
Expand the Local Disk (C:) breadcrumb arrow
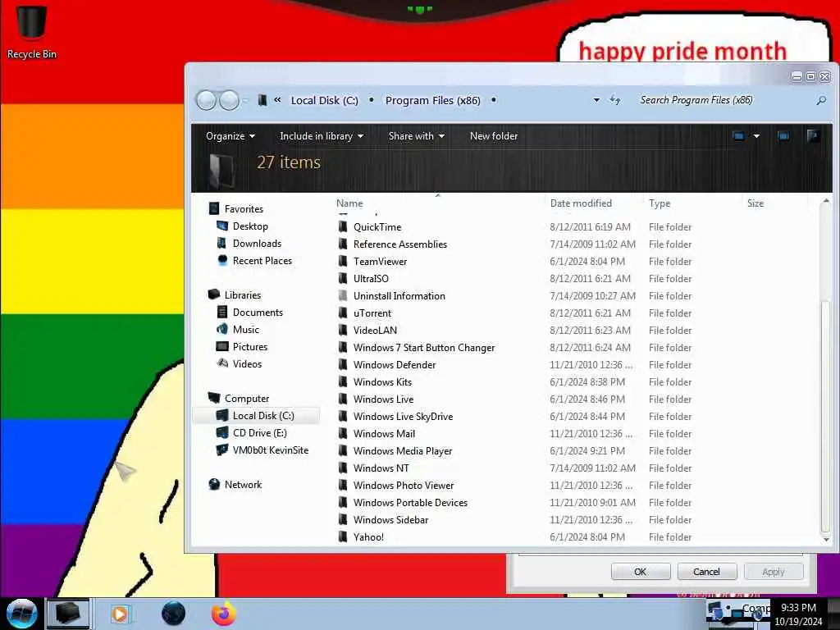click(x=372, y=100)
